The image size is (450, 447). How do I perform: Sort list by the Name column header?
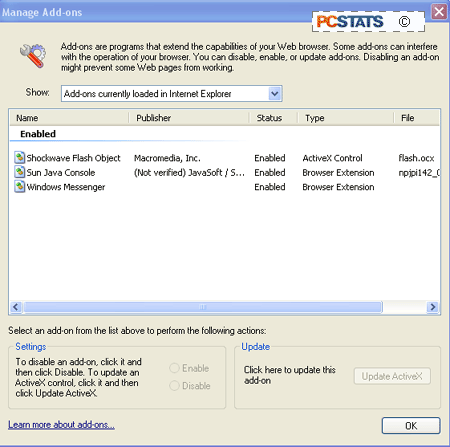tap(69, 118)
